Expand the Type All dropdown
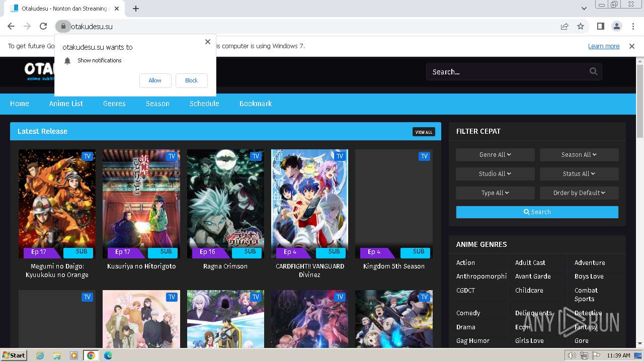Screen dimensions: 644x362 495,193
